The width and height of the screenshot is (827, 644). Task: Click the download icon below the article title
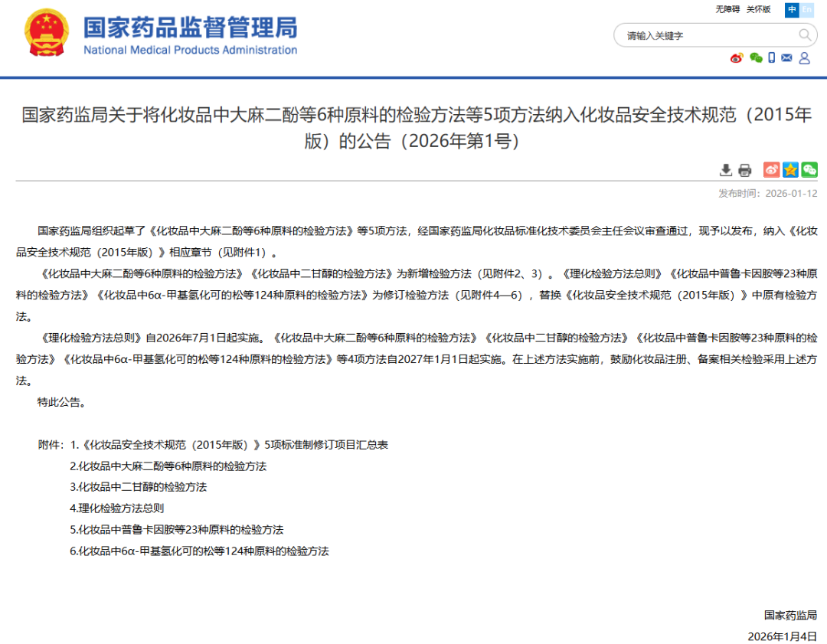click(x=726, y=170)
